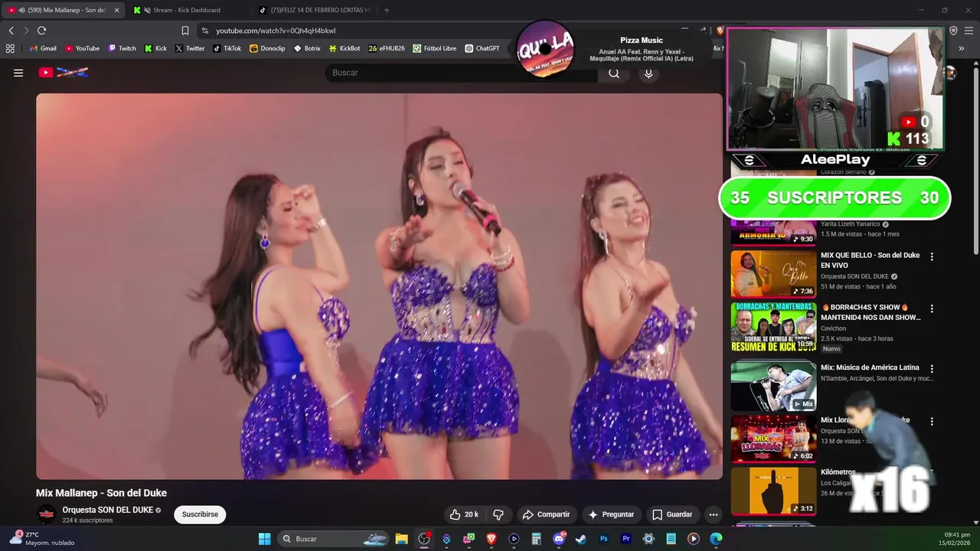
Task: Open Photoshop from taskbar
Action: coord(603,539)
